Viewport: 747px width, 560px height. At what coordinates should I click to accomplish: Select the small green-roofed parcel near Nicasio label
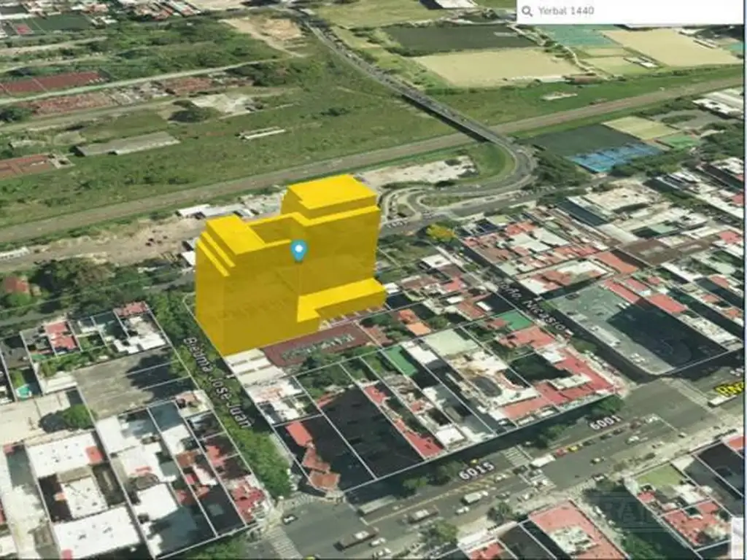point(514,319)
